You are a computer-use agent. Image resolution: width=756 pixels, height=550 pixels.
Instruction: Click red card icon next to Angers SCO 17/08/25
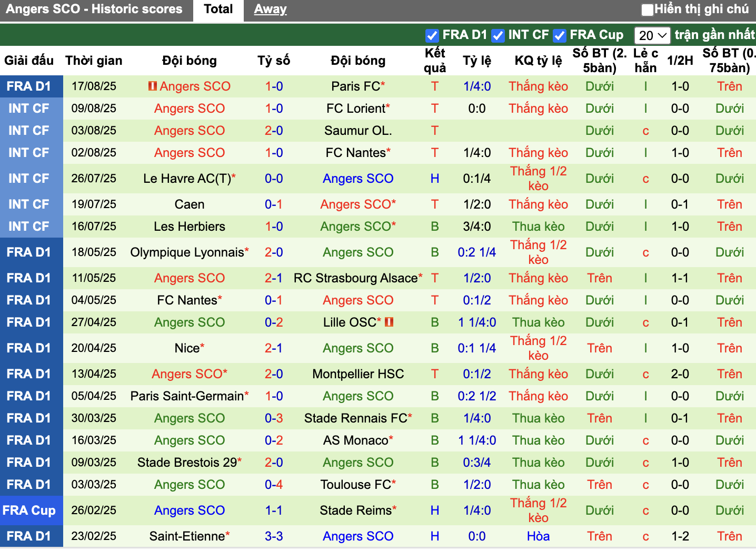pyautogui.click(x=153, y=86)
